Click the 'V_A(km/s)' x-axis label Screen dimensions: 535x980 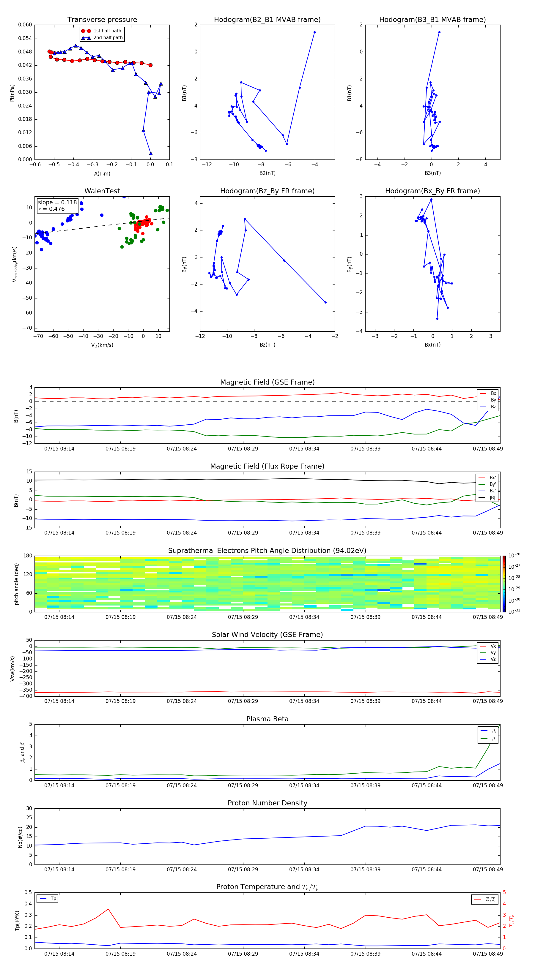[102, 345]
